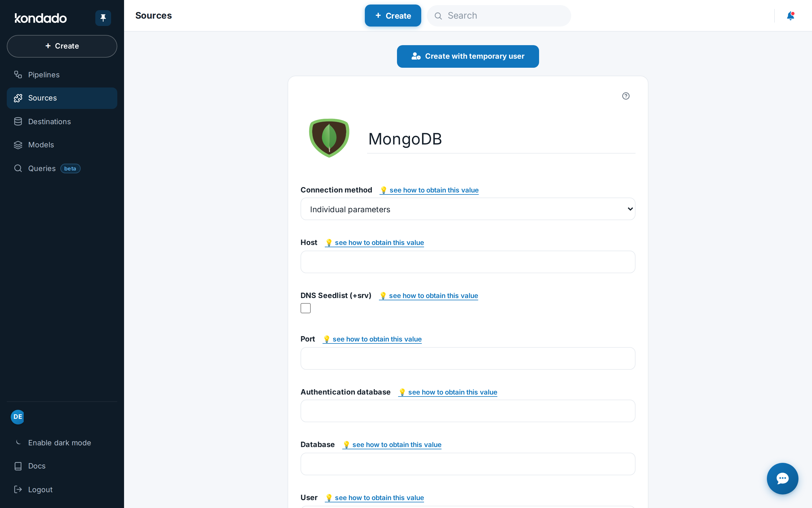Unpin the sidebar with the pin icon
812x508 pixels.
tap(103, 18)
